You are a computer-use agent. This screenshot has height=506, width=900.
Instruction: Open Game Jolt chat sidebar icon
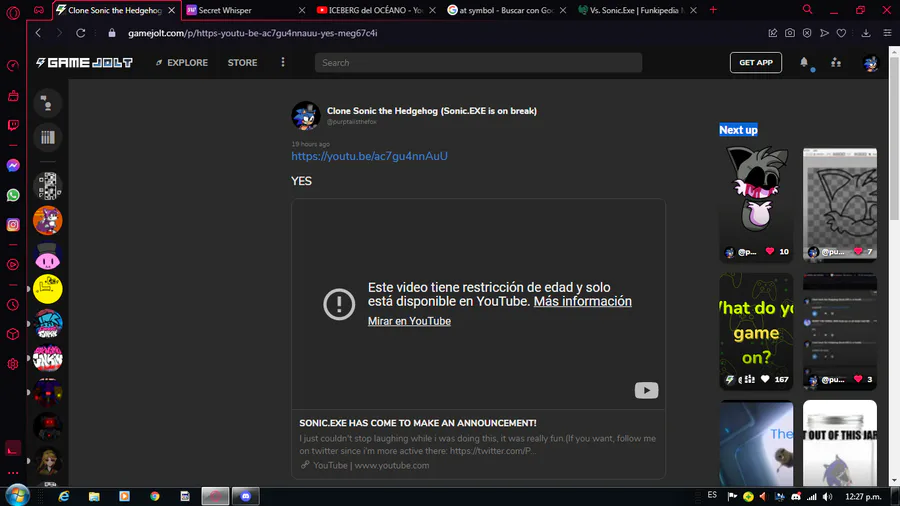(x=48, y=103)
